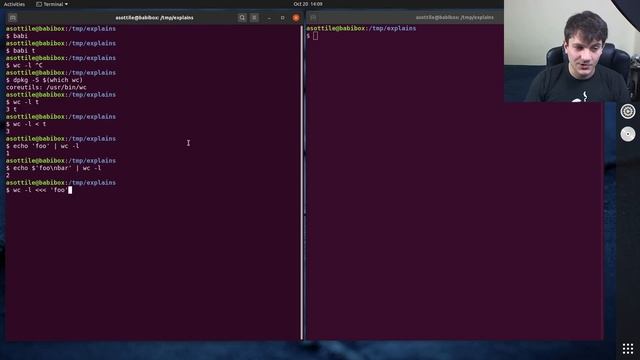
Task: Open the Activities overview
Action: click(14, 4)
